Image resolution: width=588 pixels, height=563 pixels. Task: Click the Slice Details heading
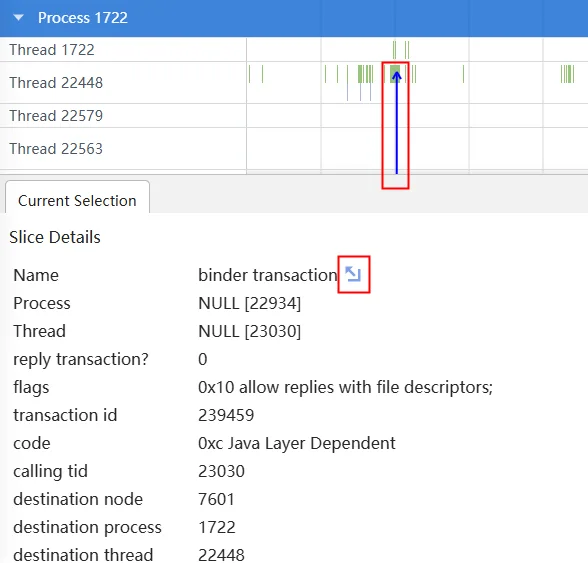coord(55,237)
